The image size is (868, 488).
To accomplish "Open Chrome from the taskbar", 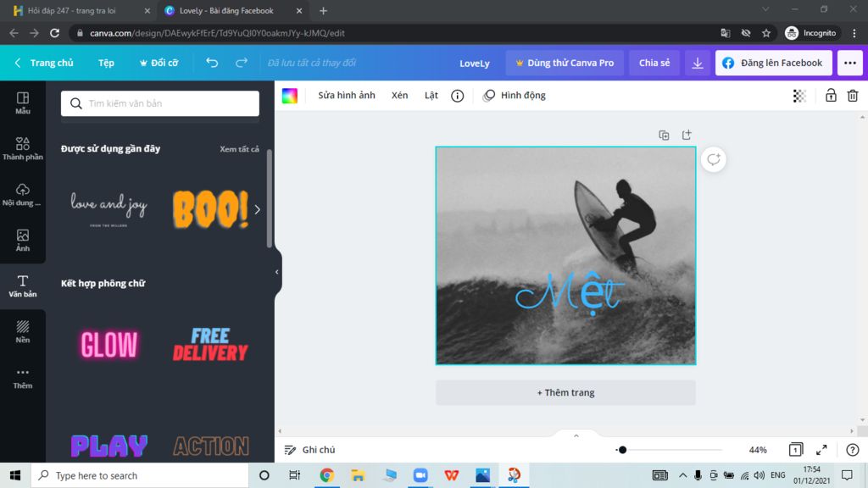I will [x=326, y=475].
